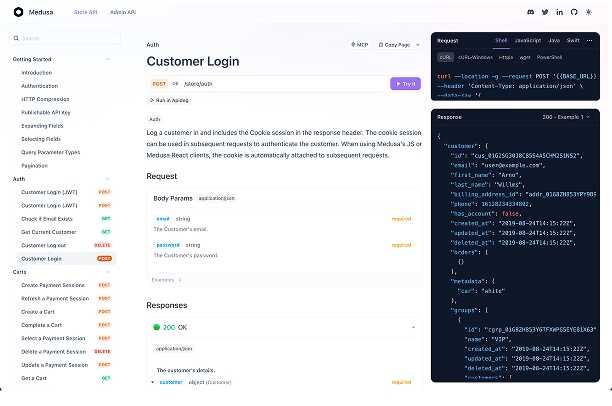The height and width of the screenshot is (406, 612).
Task: Open the Copy Page dropdown
Action: (x=398, y=45)
